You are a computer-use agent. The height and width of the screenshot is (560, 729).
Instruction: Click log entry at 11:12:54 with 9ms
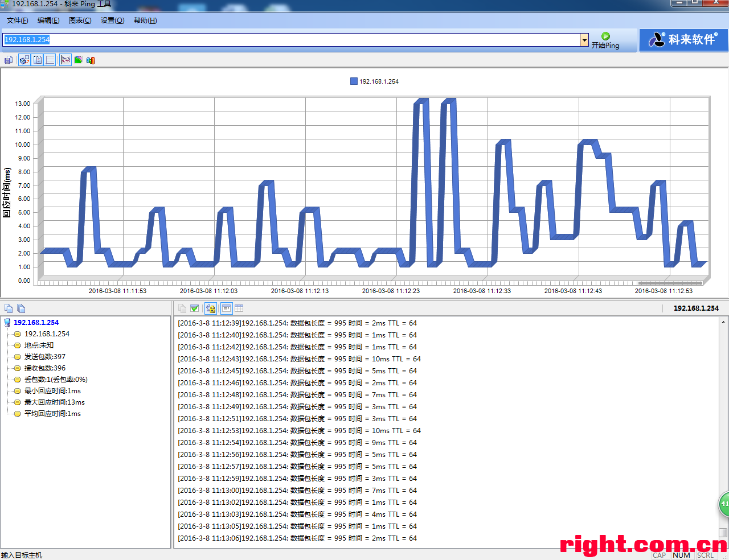(297, 443)
